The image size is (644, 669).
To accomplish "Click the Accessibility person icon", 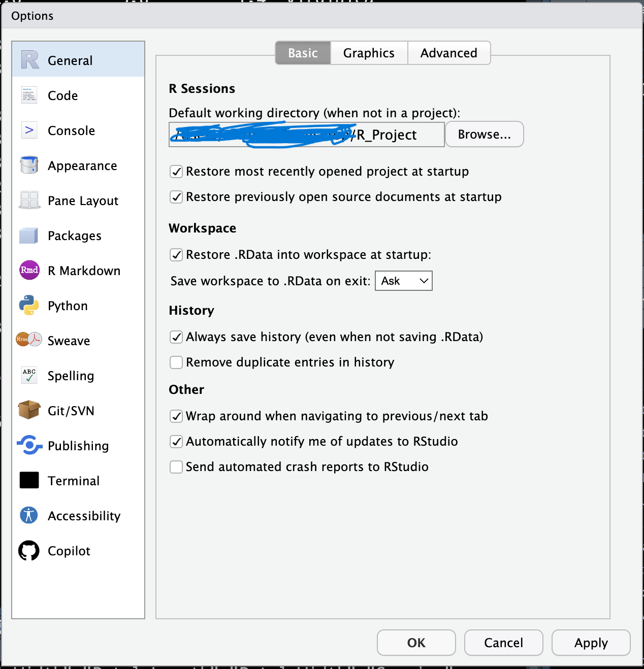I will click(x=29, y=515).
